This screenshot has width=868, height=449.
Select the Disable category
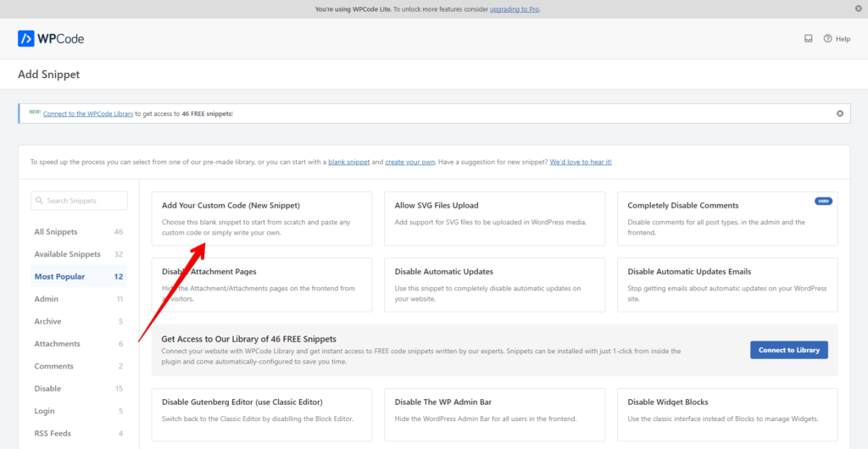pos(79,389)
